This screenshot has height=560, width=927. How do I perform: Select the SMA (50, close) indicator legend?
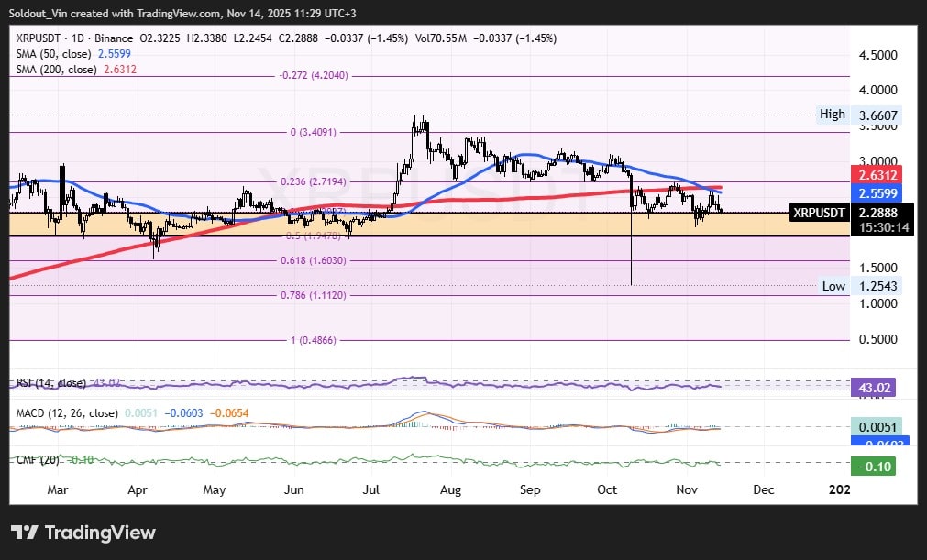(x=50, y=54)
